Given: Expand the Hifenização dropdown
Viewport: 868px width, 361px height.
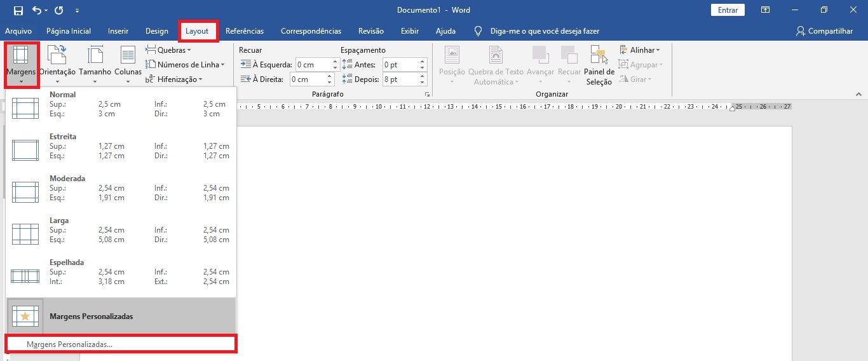Looking at the screenshot, I should [x=174, y=79].
